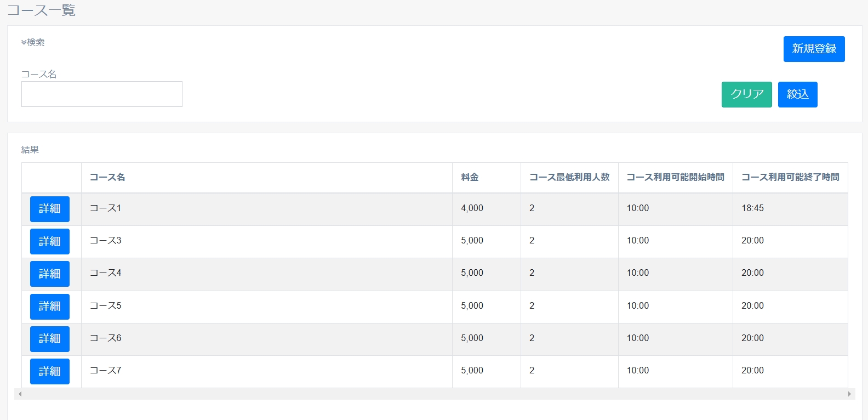Click the horizontal scrollbar track
The image size is (868, 420).
click(434, 394)
